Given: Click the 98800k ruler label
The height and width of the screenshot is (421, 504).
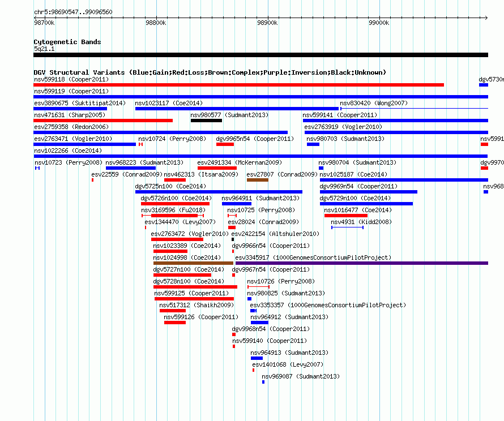Looking at the screenshot, I should pyautogui.click(x=156, y=23).
